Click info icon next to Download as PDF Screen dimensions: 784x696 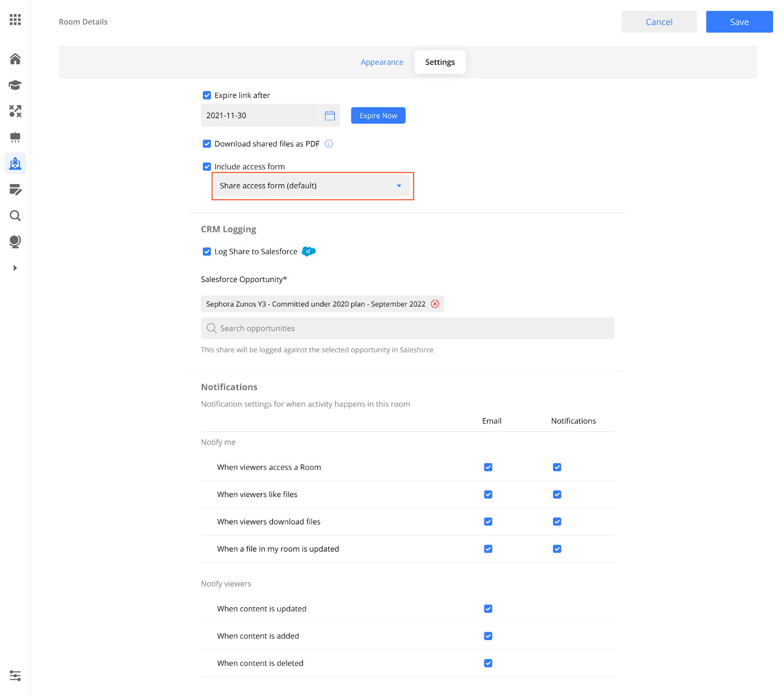329,144
